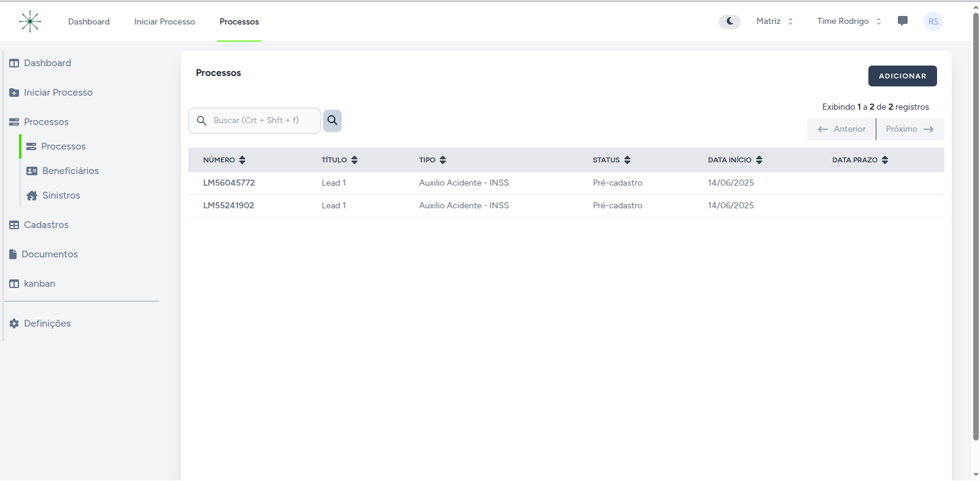Go to Próximo page
The height and width of the screenshot is (481, 980).
[910, 129]
